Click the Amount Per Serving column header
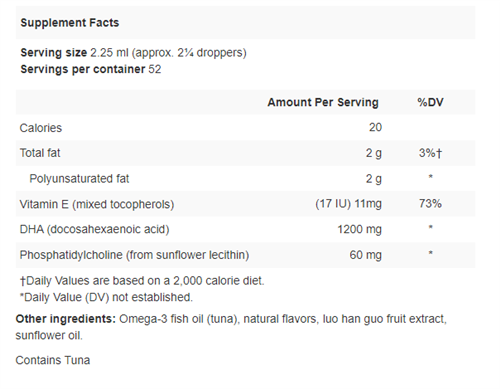This screenshot has height=389, width=500. click(x=323, y=102)
